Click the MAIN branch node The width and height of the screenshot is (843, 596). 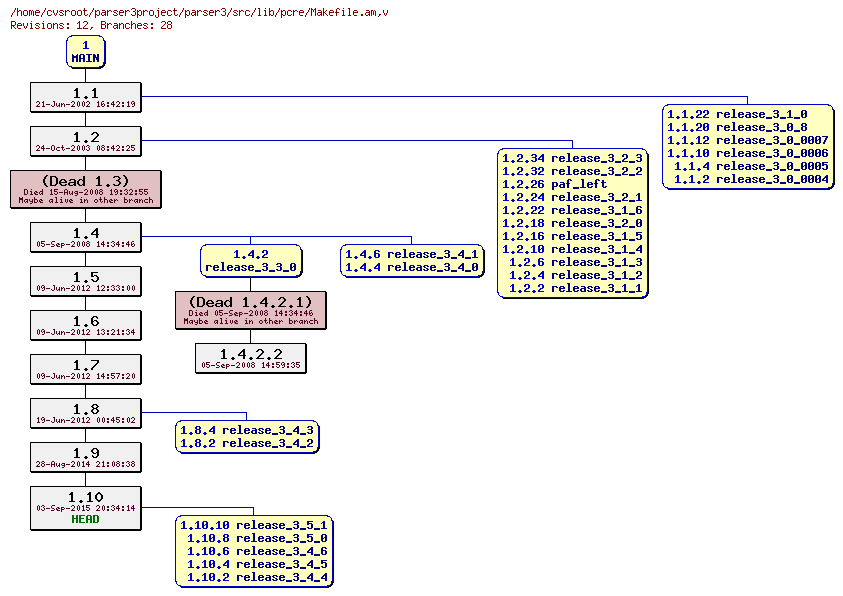pyautogui.click(x=85, y=52)
